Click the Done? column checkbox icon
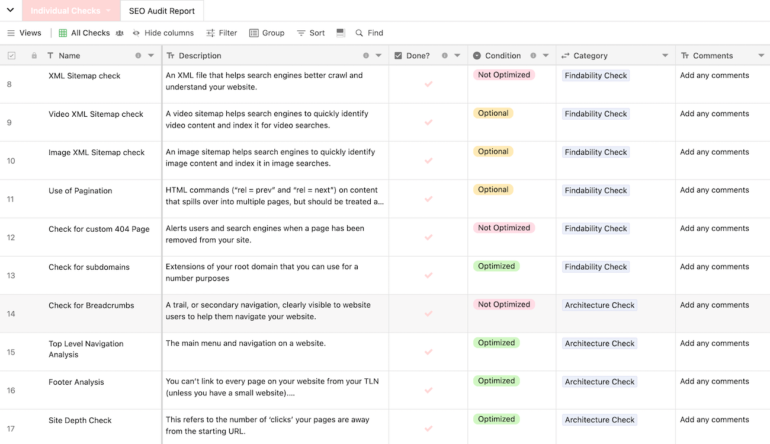770x444 pixels. [x=398, y=56]
